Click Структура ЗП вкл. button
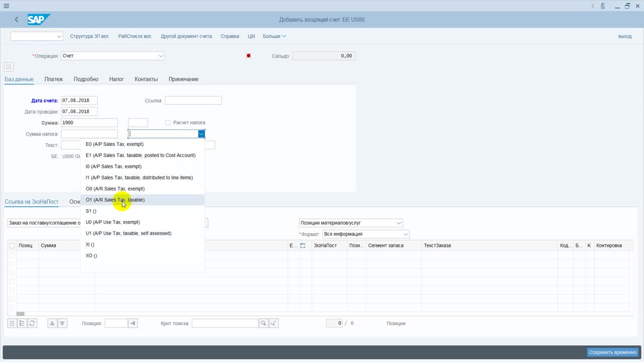This screenshot has width=644, height=362. tap(90, 36)
